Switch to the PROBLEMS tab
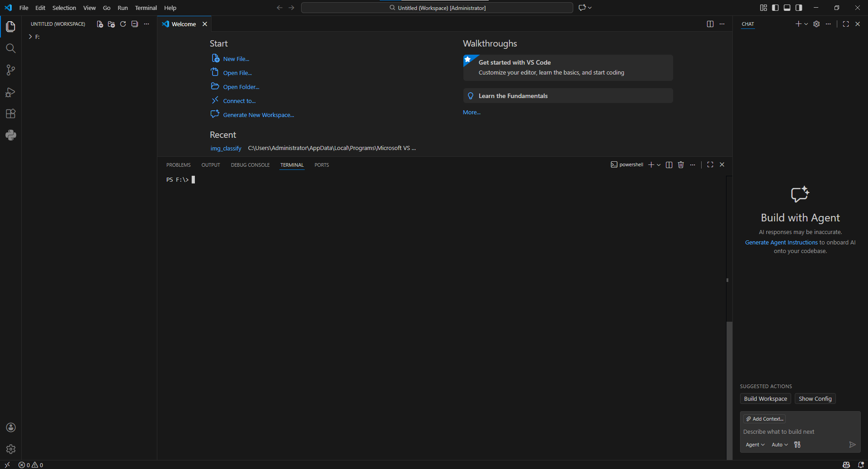 [179, 165]
